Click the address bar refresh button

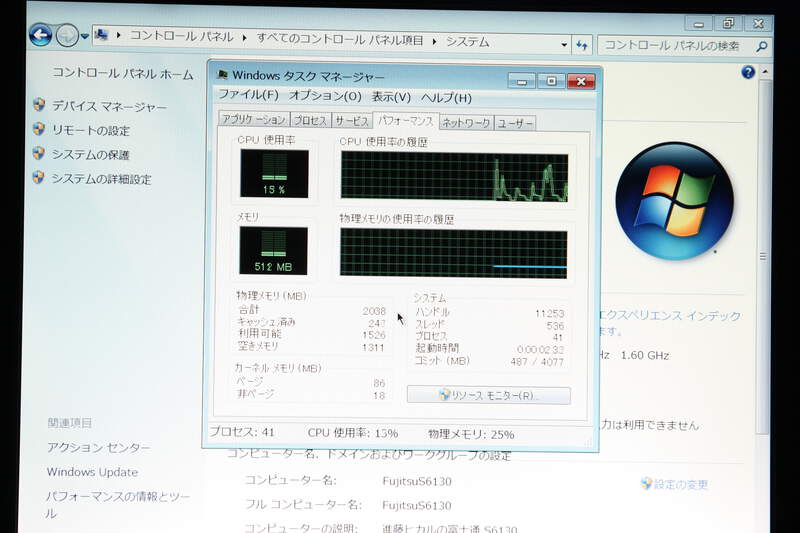click(582, 45)
